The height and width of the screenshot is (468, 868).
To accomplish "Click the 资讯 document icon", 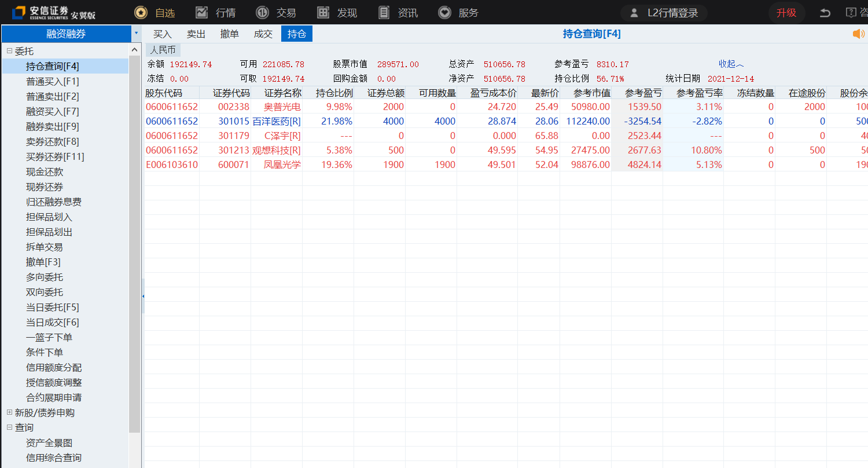I will [x=384, y=12].
